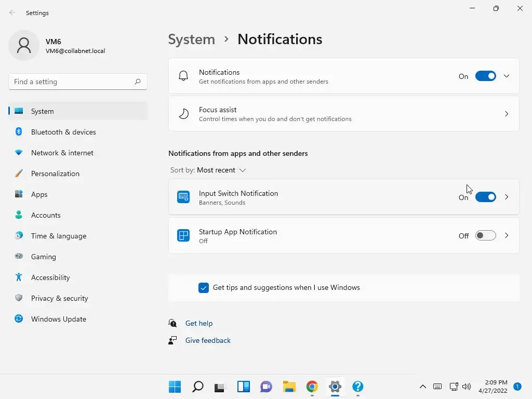Enable the Startup App Notification toggle
Image resolution: width=532 pixels, height=399 pixels.
click(485, 236)
